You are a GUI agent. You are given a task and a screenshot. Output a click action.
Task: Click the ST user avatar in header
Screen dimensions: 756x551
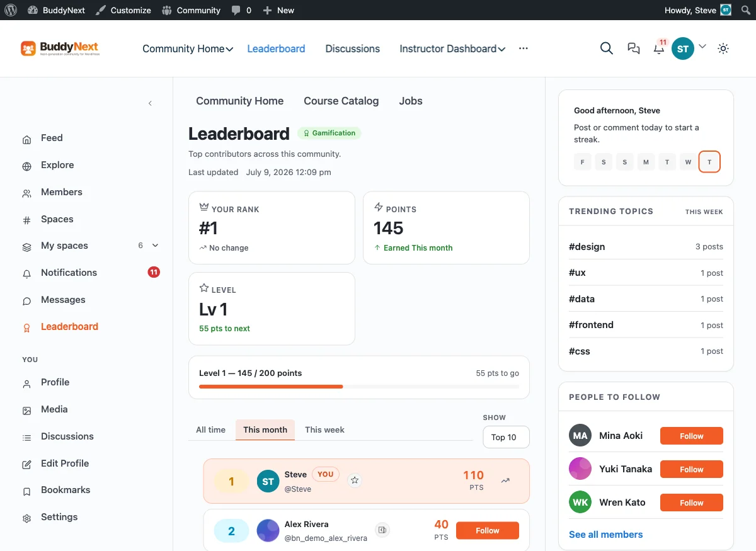(x=683, y=48)
